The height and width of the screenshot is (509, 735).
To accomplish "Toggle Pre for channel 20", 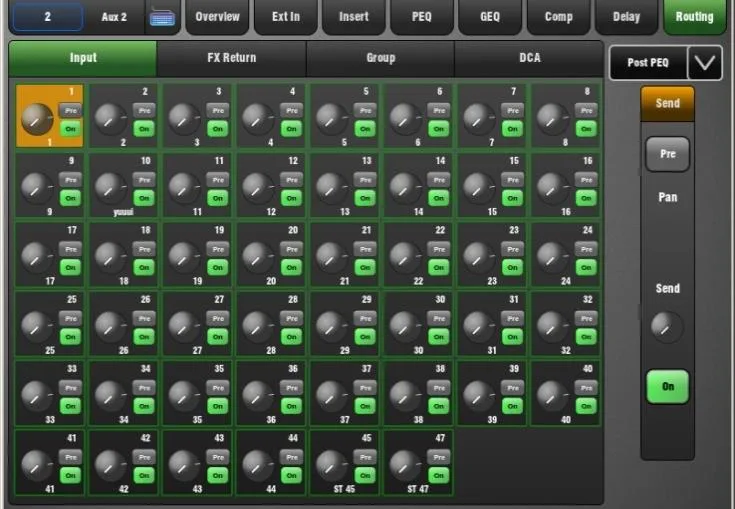I will (292, 250).
